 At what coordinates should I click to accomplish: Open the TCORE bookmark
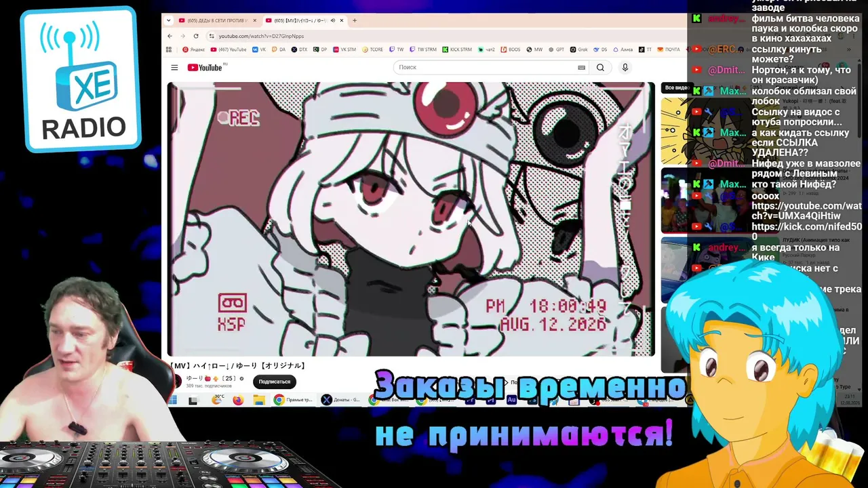[x=373, y=49]
